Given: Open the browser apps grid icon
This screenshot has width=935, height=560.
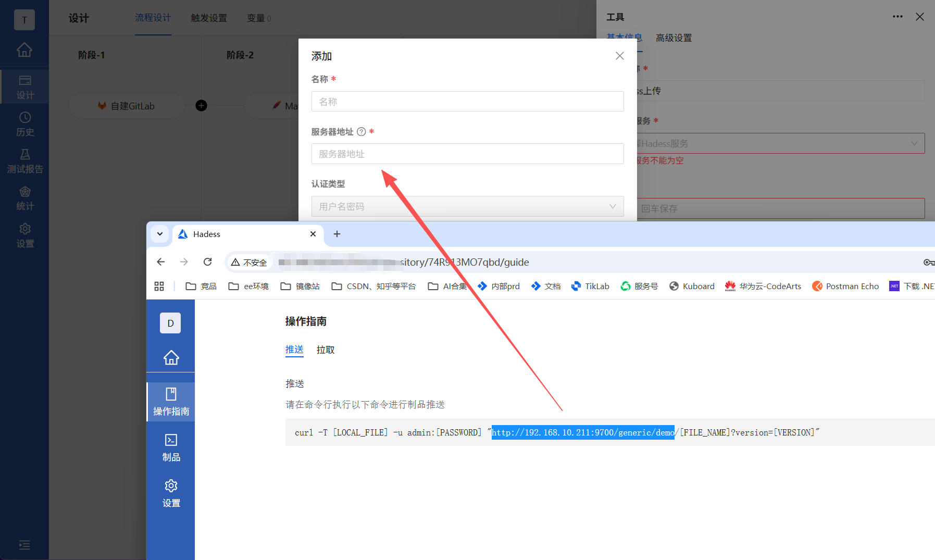Looking at the screenshot, I should tap(159, 286).
